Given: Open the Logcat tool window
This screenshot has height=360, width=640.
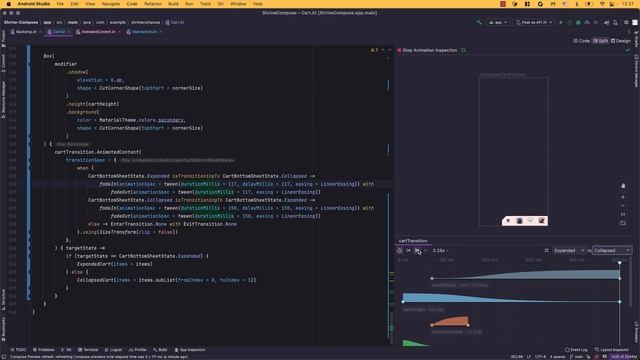Looking at the screenshot, I should coord(113,350).
